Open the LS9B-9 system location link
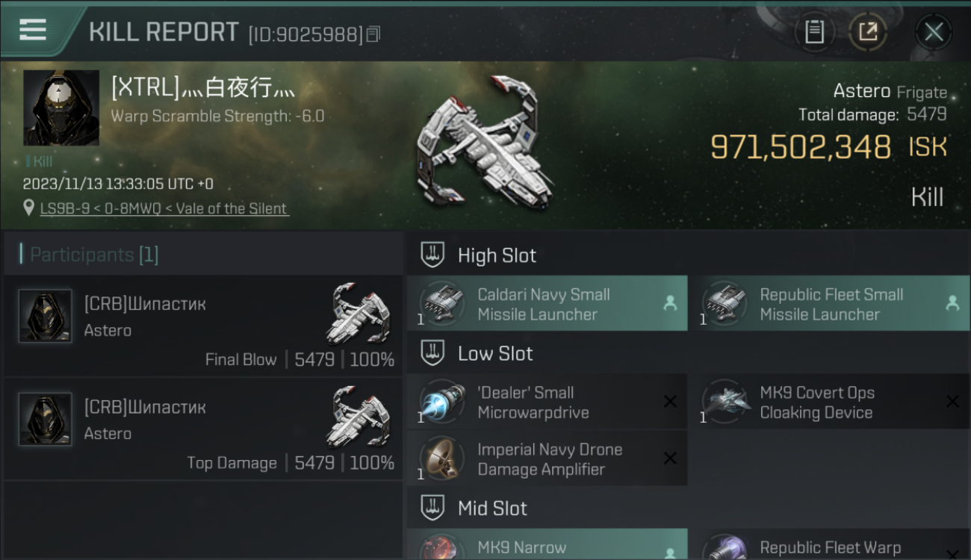Image resolution: width=971 pixels, height=560 pixels. (x=164, y=208)
